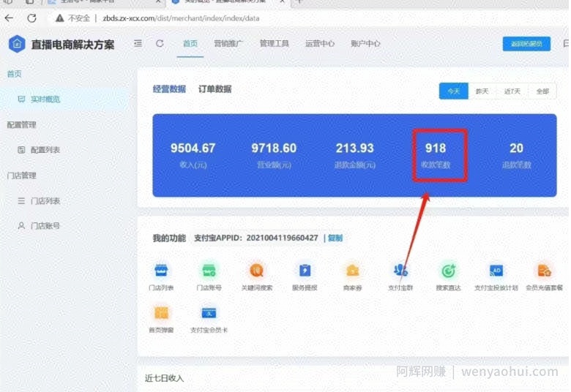The height and width of the screenshot is (392, 571).
Task: Open the 账户中心 top menu
Action: pyautogui.click(x=365, y=44)
